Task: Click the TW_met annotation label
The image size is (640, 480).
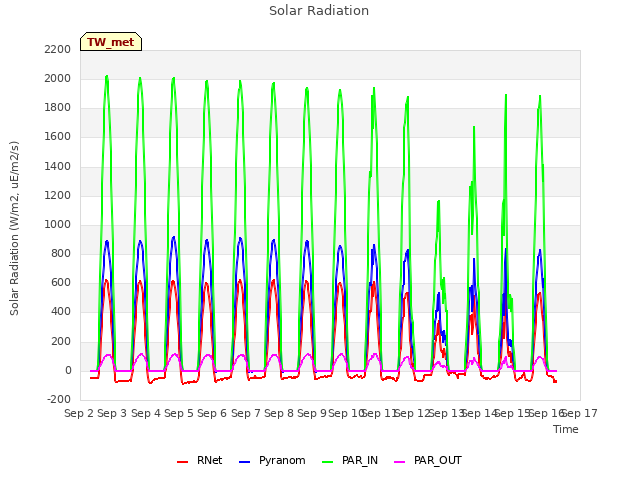Action: point(111,42)
